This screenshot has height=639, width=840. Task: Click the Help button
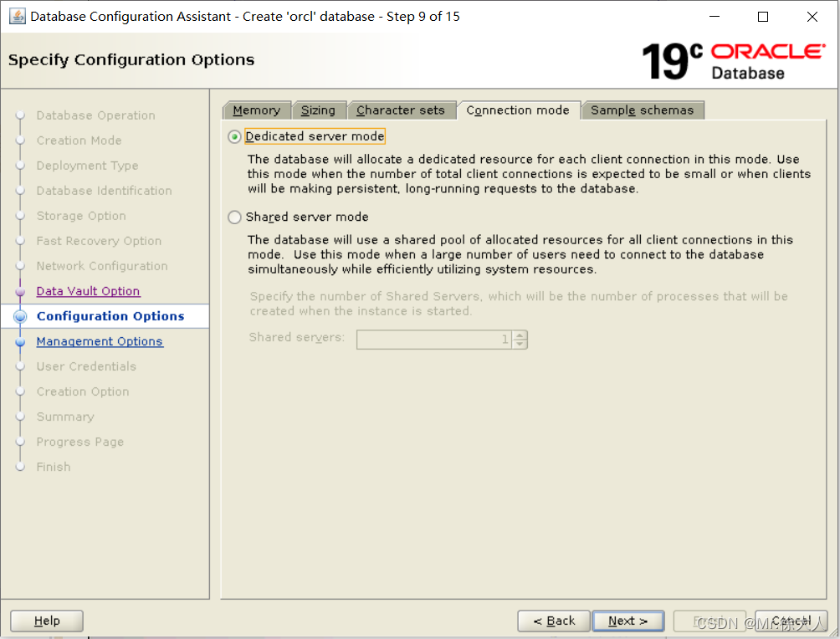pos(47,621)
